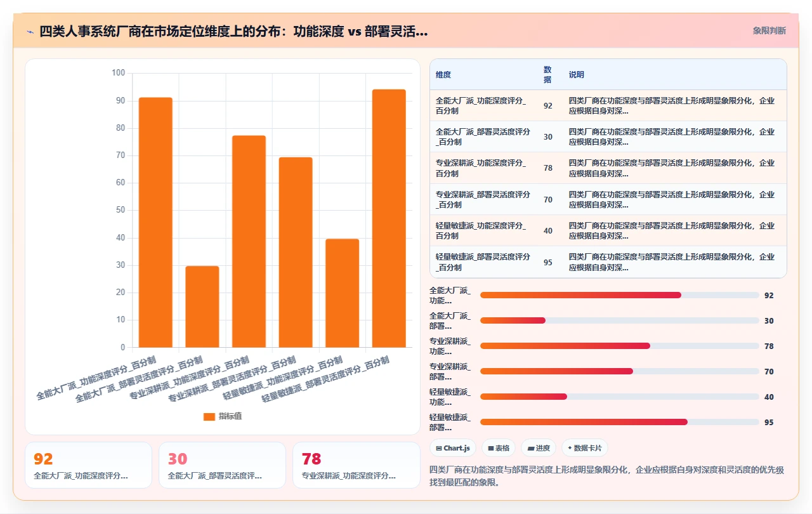Click the 轻量敏捷派 功能深度 chart bar
Viewport: 812px width, 514px height.
tap(342, 293)
